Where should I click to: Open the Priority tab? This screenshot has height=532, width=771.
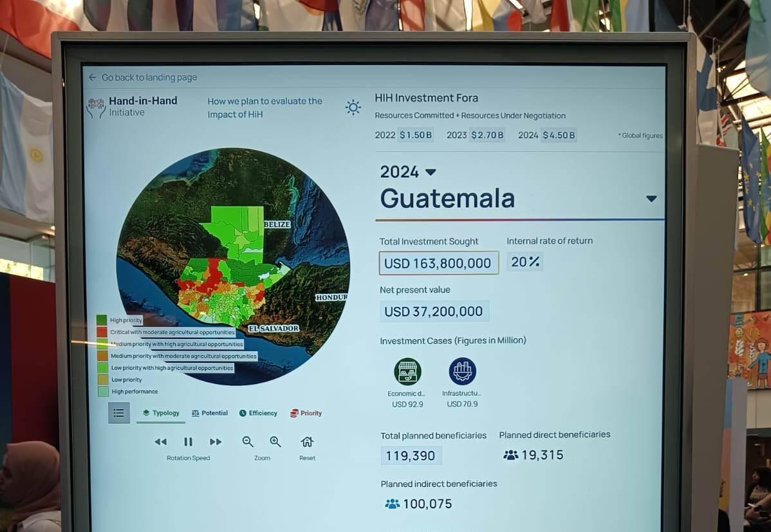[306, 413]
